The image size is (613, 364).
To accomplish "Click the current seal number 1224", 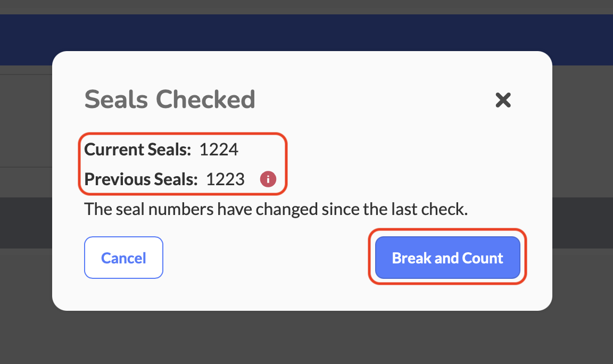I will tap(219, 150).
